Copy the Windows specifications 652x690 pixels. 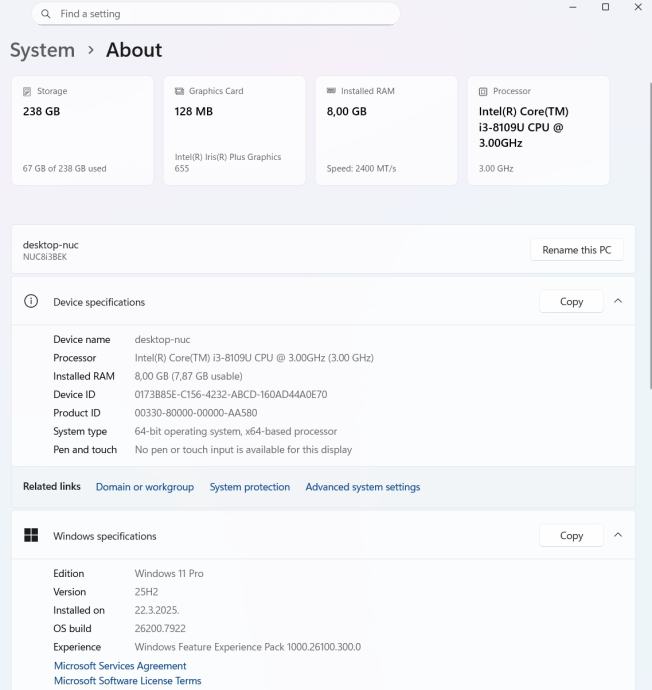coord(571,536)
